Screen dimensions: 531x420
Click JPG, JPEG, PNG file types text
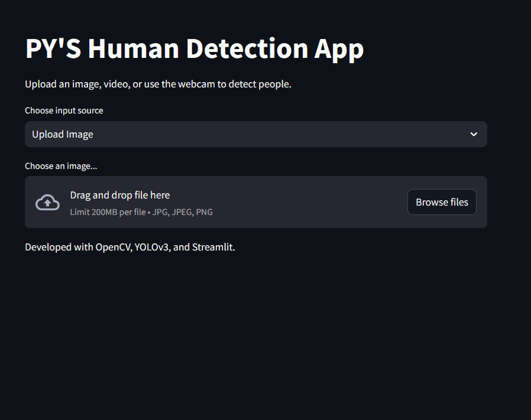[183, 212]
